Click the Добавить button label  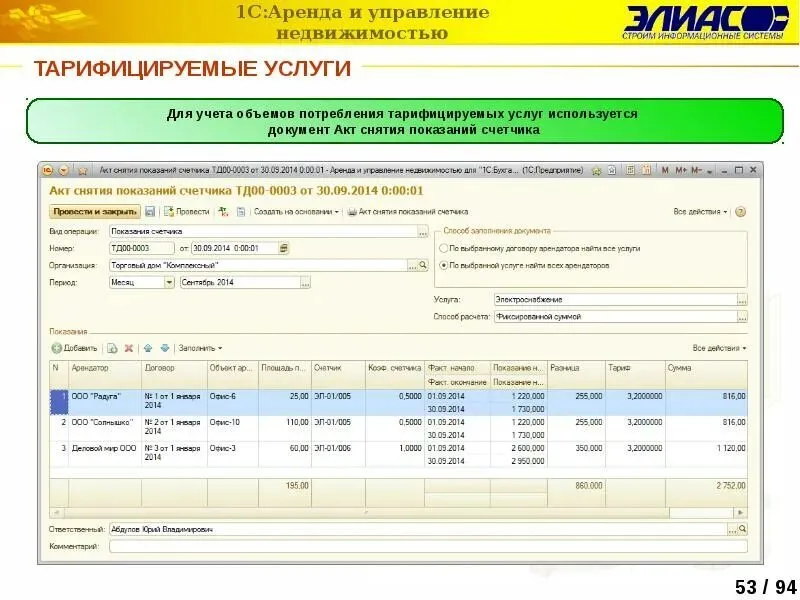coord(80,348)
